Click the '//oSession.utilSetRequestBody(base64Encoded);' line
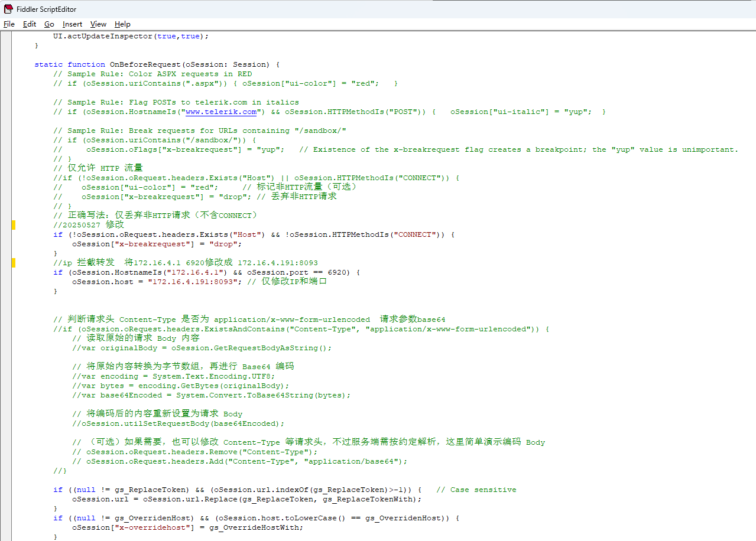Viewport: 756px width, 541px height. 179,423
